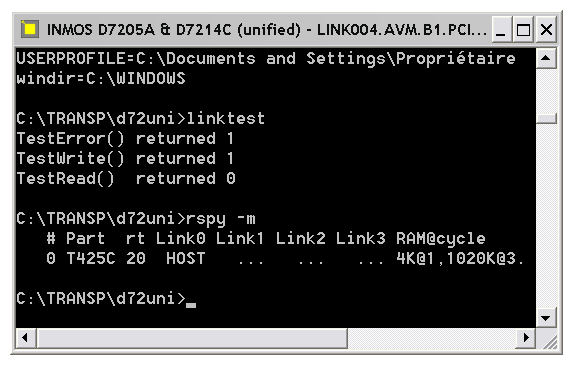Click the bottom-right corner size grip
The height and width of the screenshot is (365, 576).
coord(549,341)
